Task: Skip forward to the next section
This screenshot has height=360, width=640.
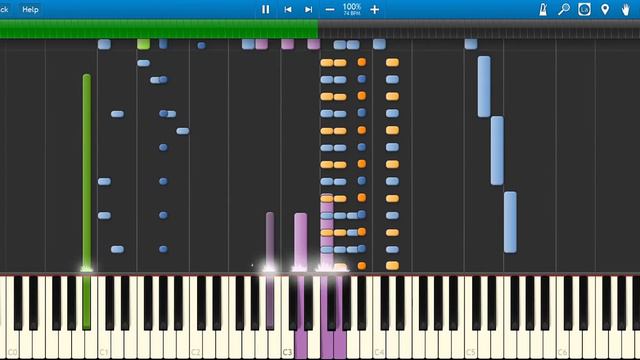Action: click(x=309, y=9)
